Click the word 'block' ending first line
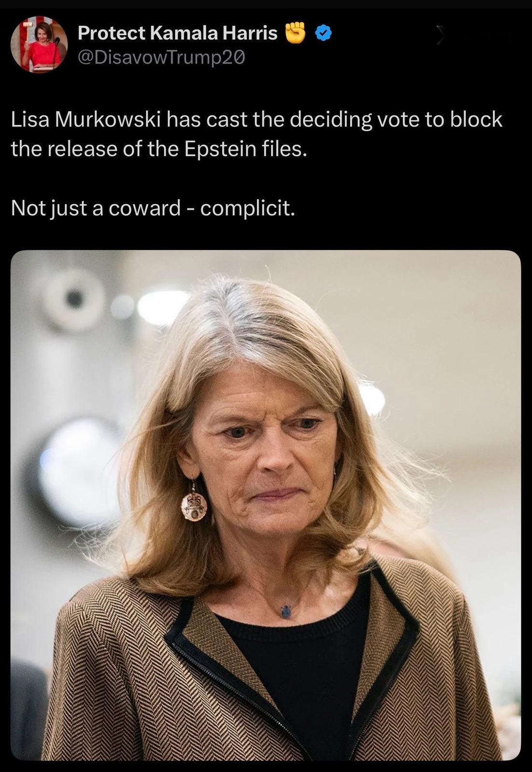Image resolution: width=532 pixels, height=772 pixels. [x=476, y=120]
